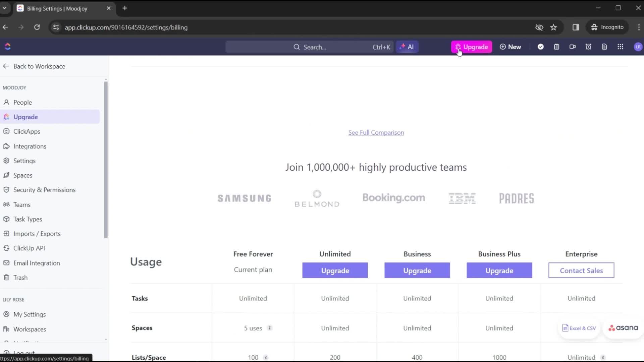644x362 pixels.
Task: Open People settings in sidebar
Action: click(22, 102)
